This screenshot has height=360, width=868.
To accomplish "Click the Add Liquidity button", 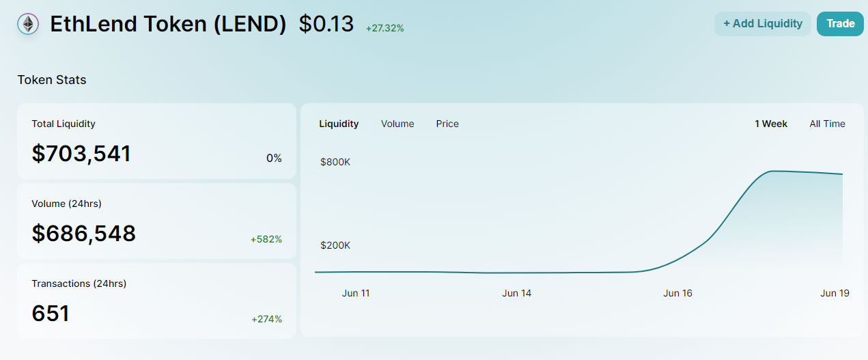I will (x=763, y=24).
